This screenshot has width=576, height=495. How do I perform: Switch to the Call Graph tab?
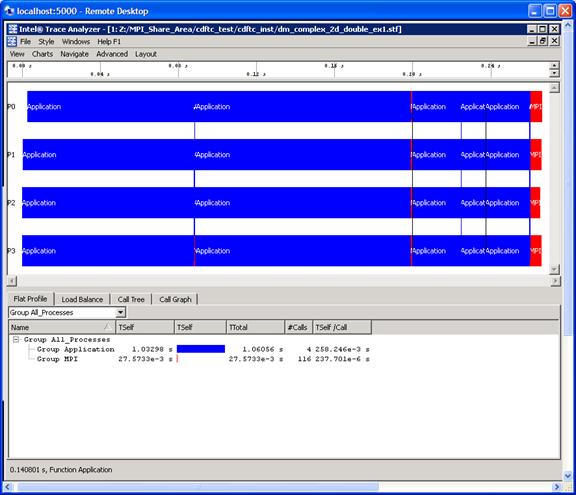[x=175, y=299]
